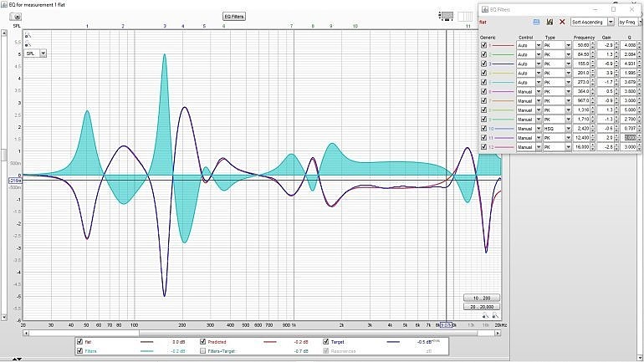Click frequency stepper arrows for filter 5
This screenshot has height=362, width=644.
tap(593, 82)
